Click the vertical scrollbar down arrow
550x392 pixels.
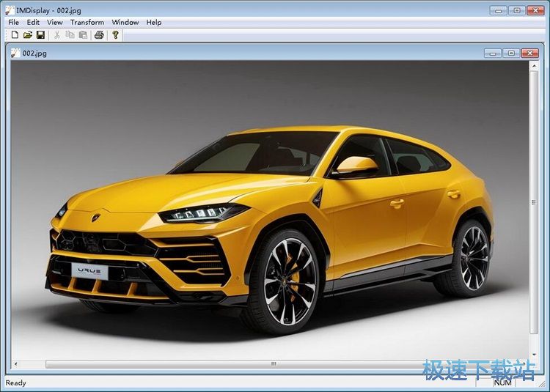[x=534, y=355]
